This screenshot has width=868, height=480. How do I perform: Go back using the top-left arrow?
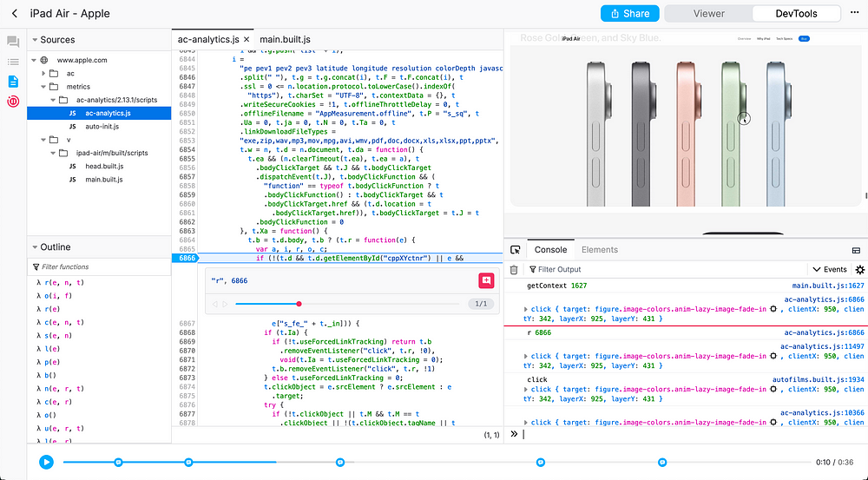[15, 14]
